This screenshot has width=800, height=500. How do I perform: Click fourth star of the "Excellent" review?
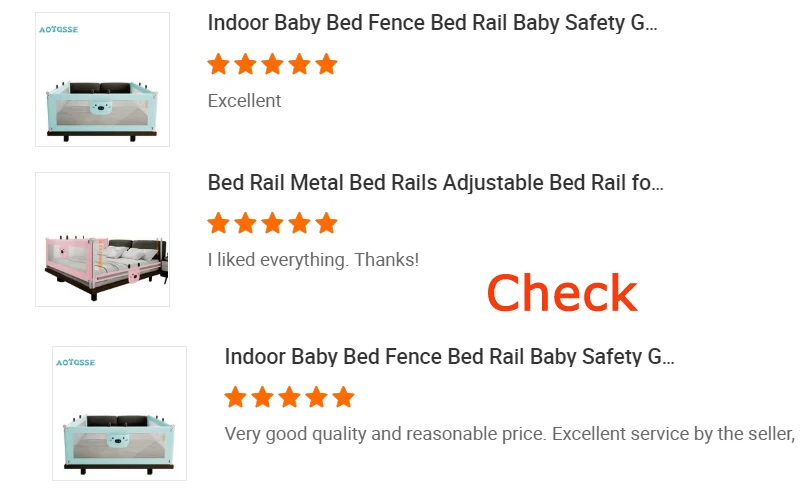[x=300, y=65]
